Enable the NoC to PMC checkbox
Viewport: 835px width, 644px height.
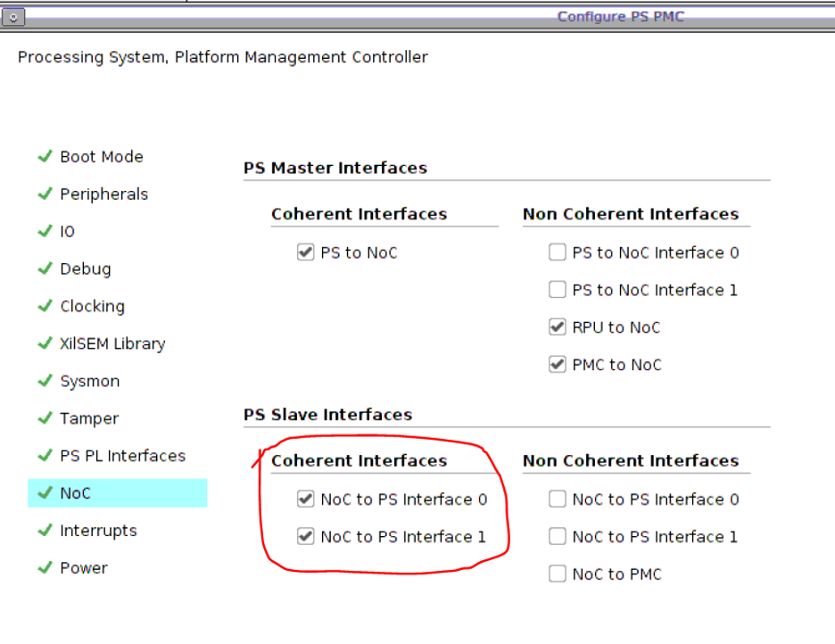click(x=558, y=575)
